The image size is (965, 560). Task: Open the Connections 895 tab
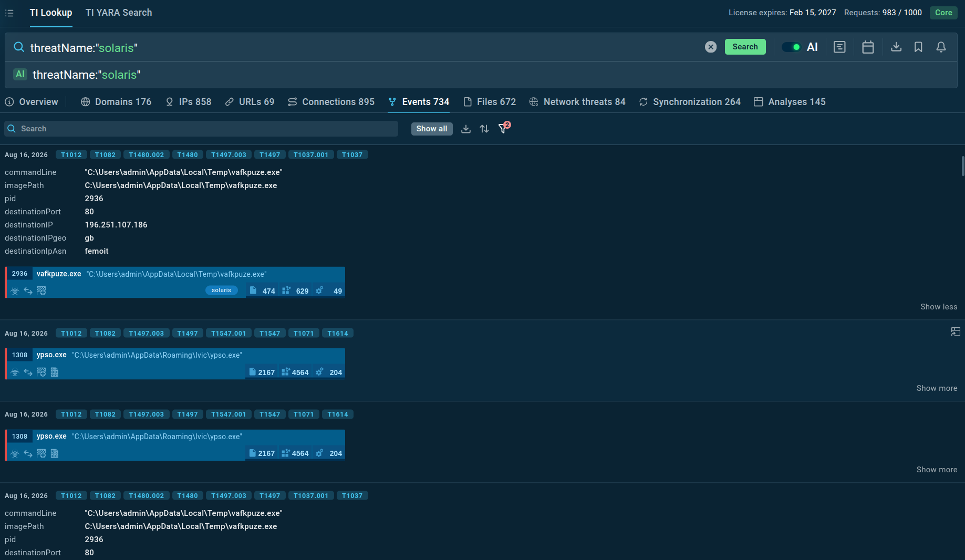click(331, 102)
